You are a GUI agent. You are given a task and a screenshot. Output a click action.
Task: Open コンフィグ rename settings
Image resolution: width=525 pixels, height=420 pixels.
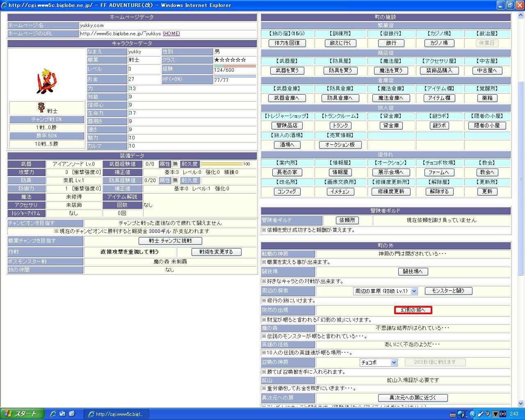tap(287, 192)
